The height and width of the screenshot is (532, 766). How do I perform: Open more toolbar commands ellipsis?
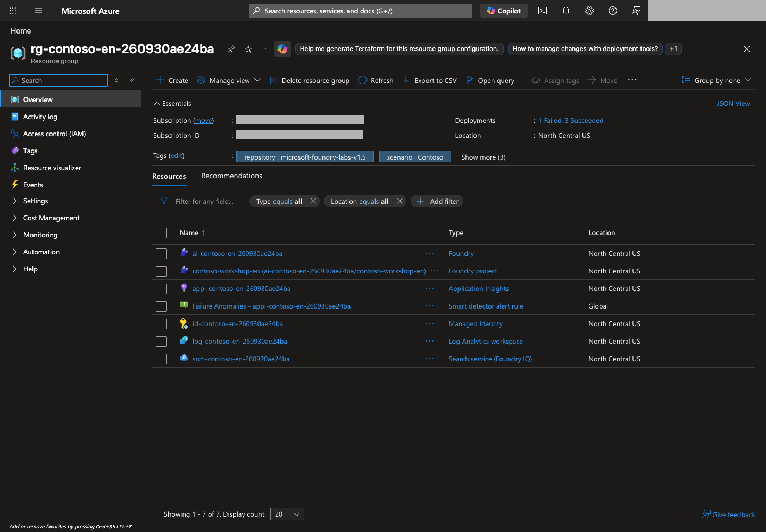click(x=632, y=80)
